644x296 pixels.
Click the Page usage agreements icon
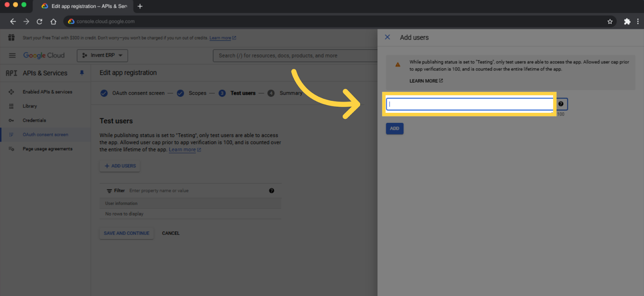(x=11, y=149)
